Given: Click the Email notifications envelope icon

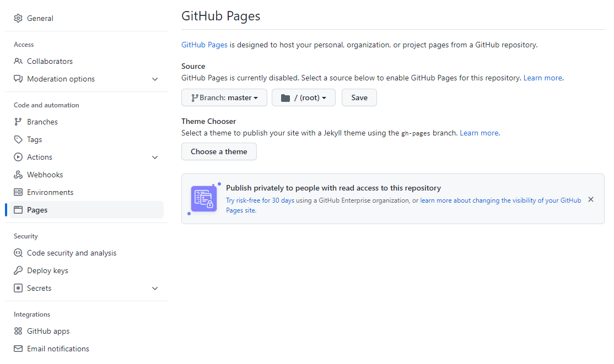Looking at the screenshot, I should [x=18, y=349].
